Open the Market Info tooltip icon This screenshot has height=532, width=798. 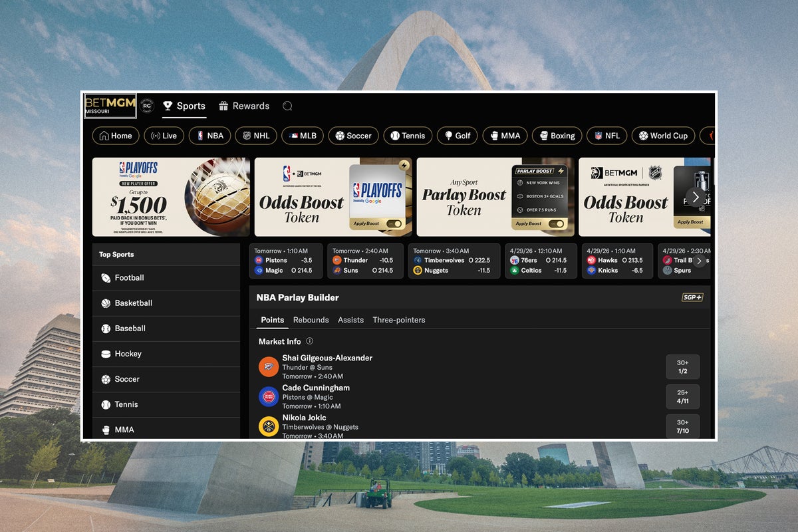coord(309,341)
